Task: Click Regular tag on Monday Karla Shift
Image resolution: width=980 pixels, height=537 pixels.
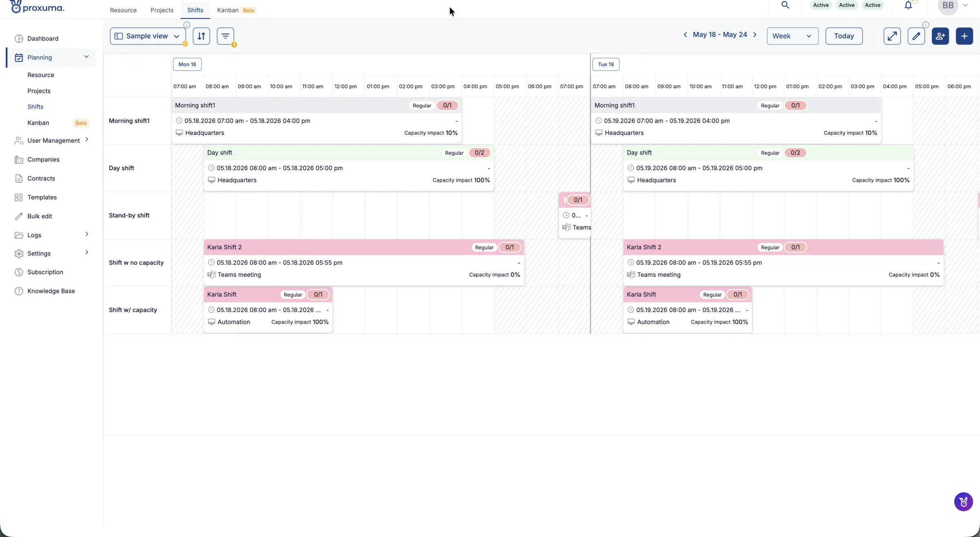Action: (293, 295)
